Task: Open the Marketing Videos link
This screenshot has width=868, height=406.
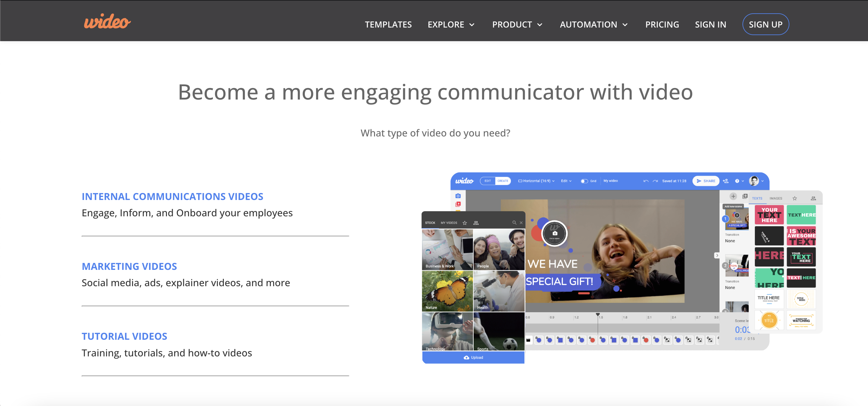Action: [129, 267]
